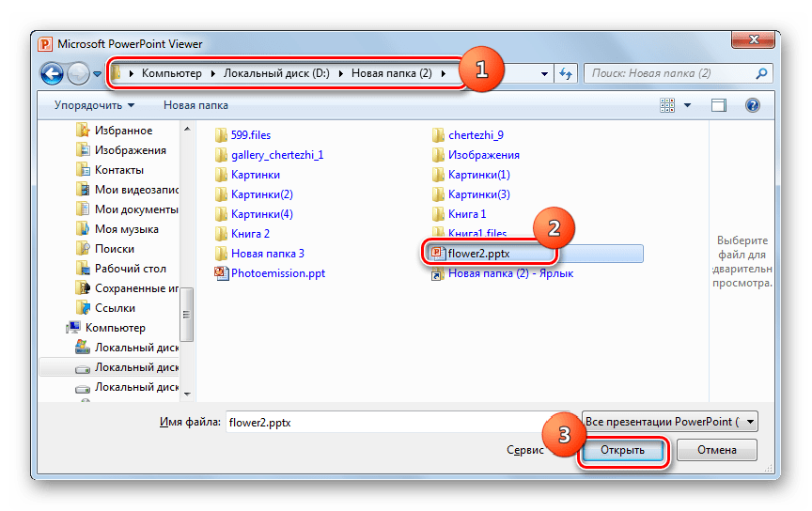Click the navigation pane scroll down arrow

click(x=187, y=394)
